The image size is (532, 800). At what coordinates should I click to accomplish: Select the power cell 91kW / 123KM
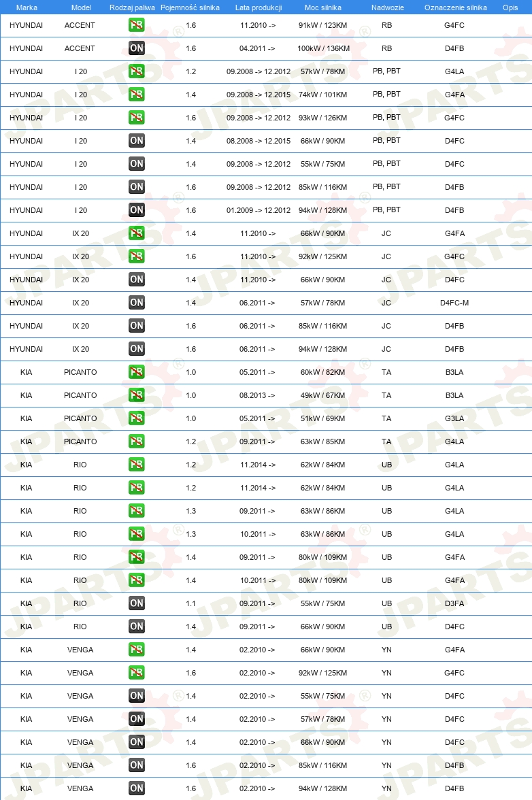pyautogui.click(x=323, y=25)
